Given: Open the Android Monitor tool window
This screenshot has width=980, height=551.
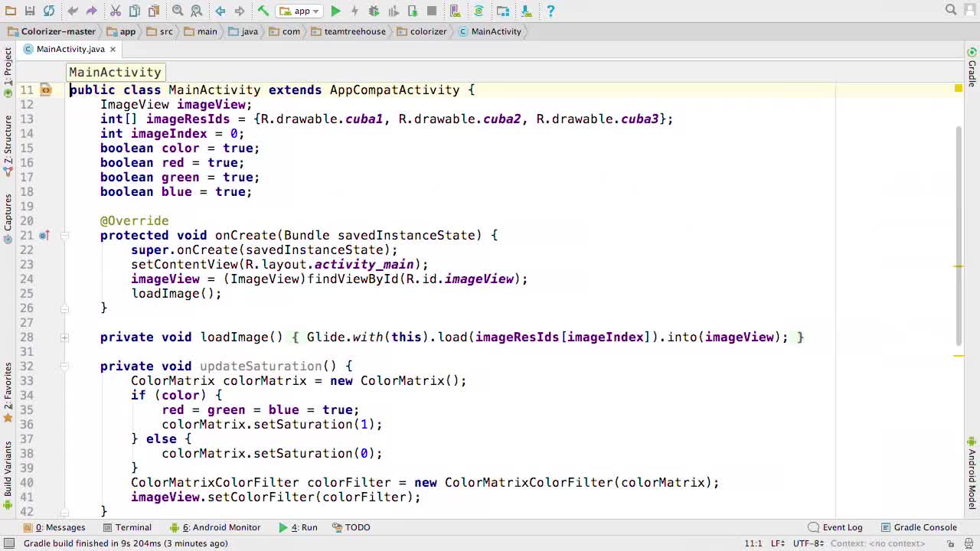Looking at the screenshot, I should coord(215,527).
